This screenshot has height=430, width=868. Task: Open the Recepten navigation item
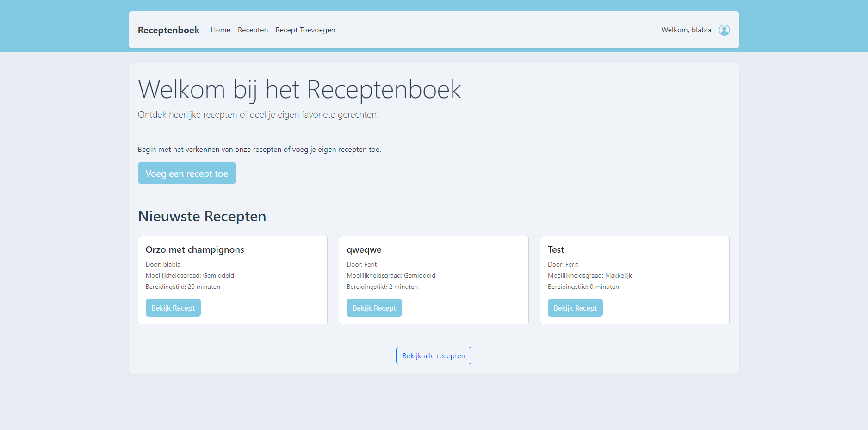click(x=253, y=30)
